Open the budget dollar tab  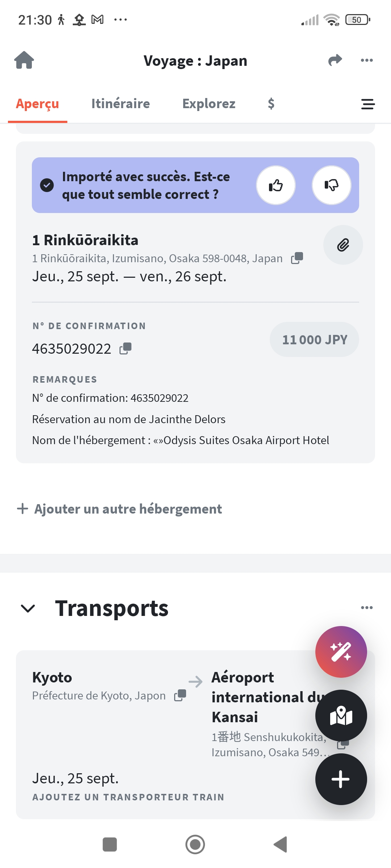(x=271, y=104)
